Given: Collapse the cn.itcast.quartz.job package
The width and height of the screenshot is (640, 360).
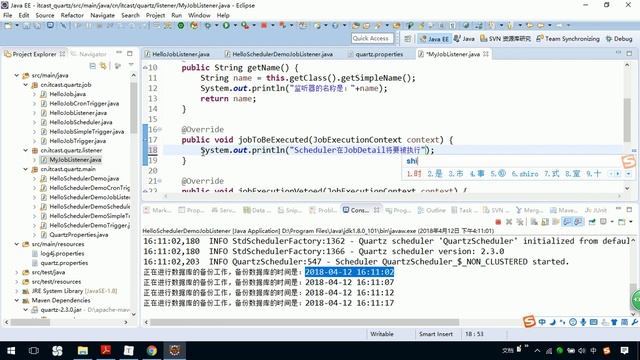Looking at the screenshot, I should coord(26,85).
